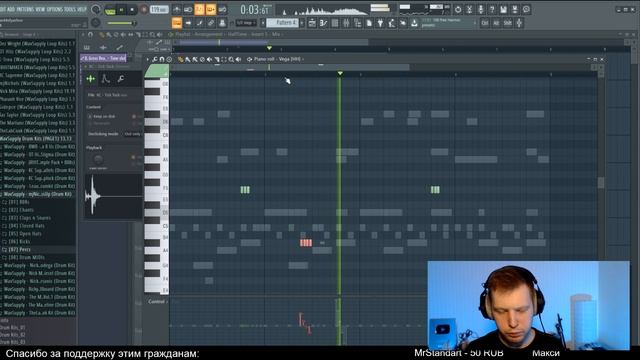Toggle loop recording button
Screen dimensions: 640x360
coord(222,9)
